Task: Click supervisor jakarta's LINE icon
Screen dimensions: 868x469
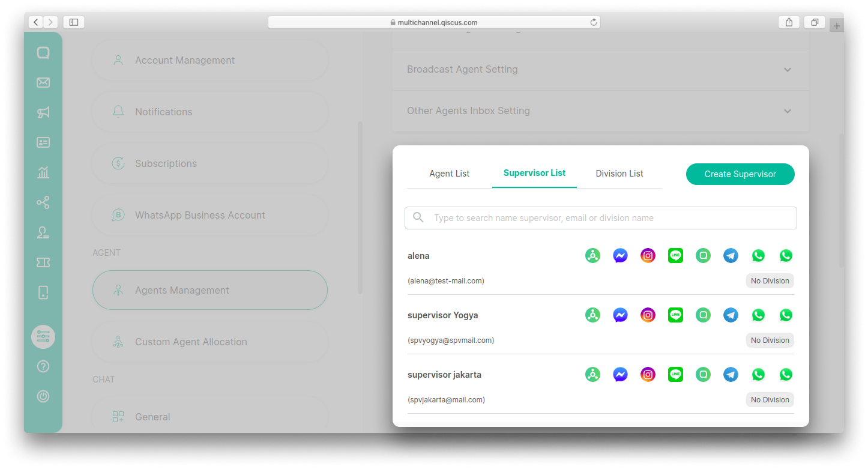Action: (676, 375)
